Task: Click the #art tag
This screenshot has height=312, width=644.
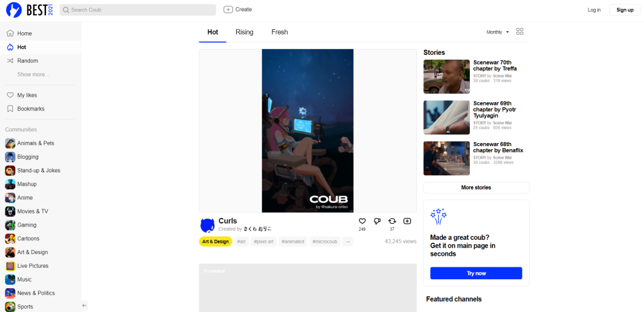Action: [241, 242]
